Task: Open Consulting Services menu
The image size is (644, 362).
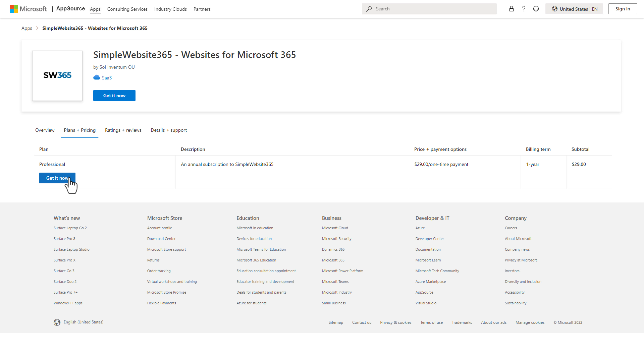Action: tap(127, 9)
